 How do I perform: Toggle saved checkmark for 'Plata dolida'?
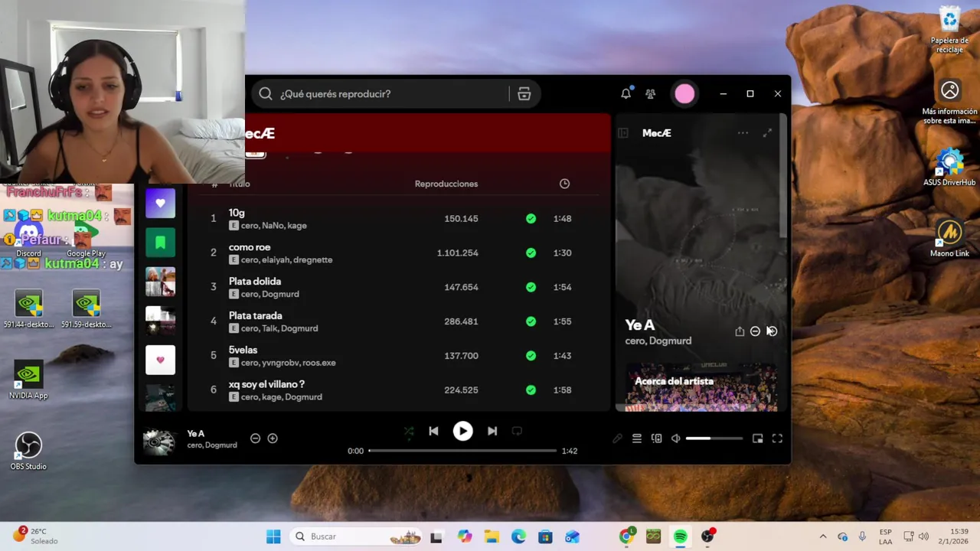[531, 287]
